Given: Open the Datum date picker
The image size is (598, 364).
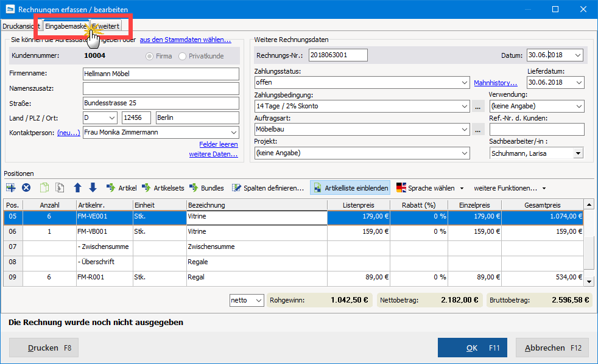Looking at the screenshot, I should 578,55.
